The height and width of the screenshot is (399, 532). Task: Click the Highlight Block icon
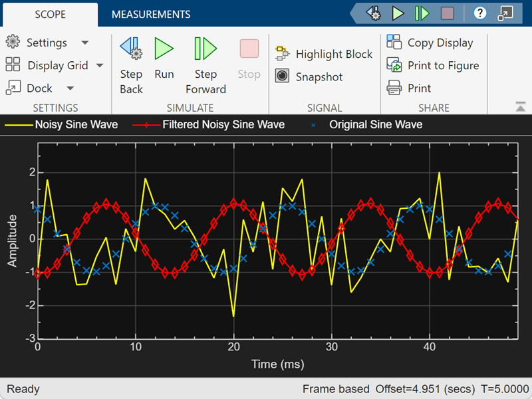(282, 54)
